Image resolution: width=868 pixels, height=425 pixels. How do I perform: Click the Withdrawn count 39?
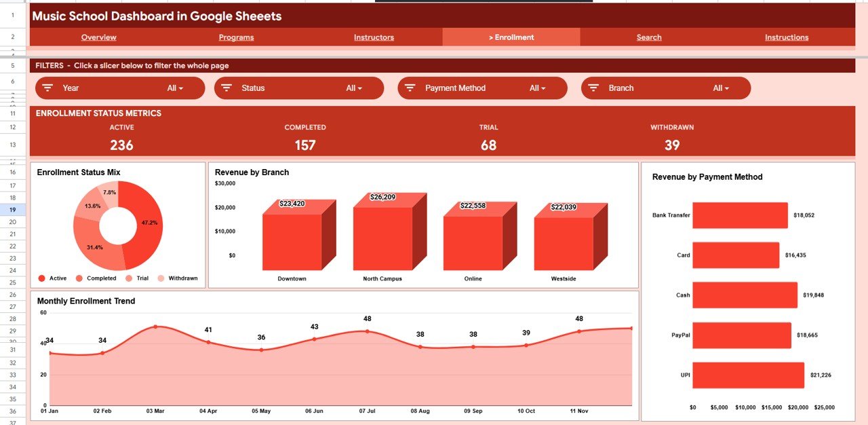point(672,145)
